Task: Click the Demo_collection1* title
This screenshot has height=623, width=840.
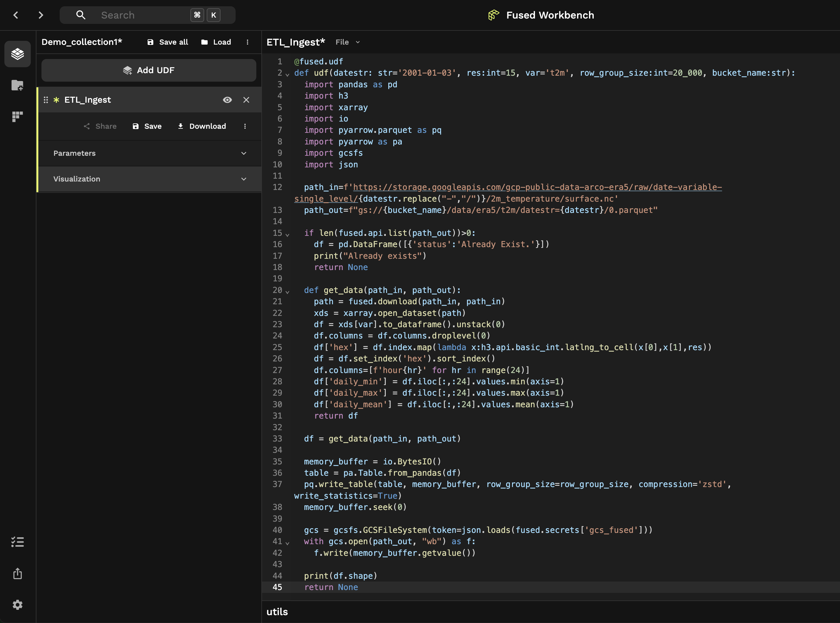Action: click(82, 42)
